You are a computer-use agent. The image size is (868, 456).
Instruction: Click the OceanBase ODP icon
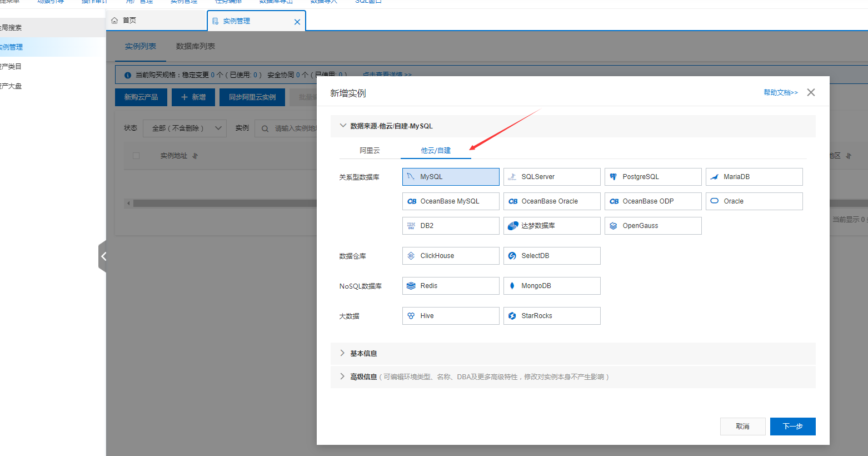(614, 201)
